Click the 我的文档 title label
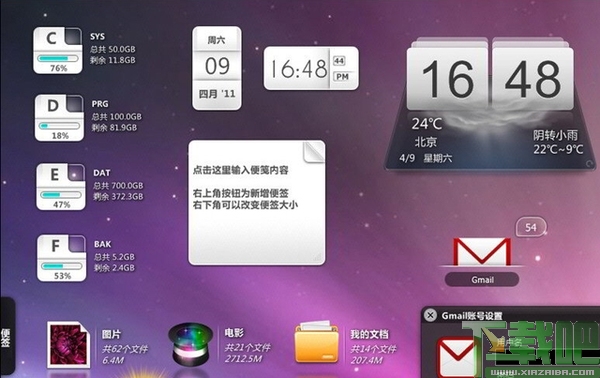 point(369,334)
